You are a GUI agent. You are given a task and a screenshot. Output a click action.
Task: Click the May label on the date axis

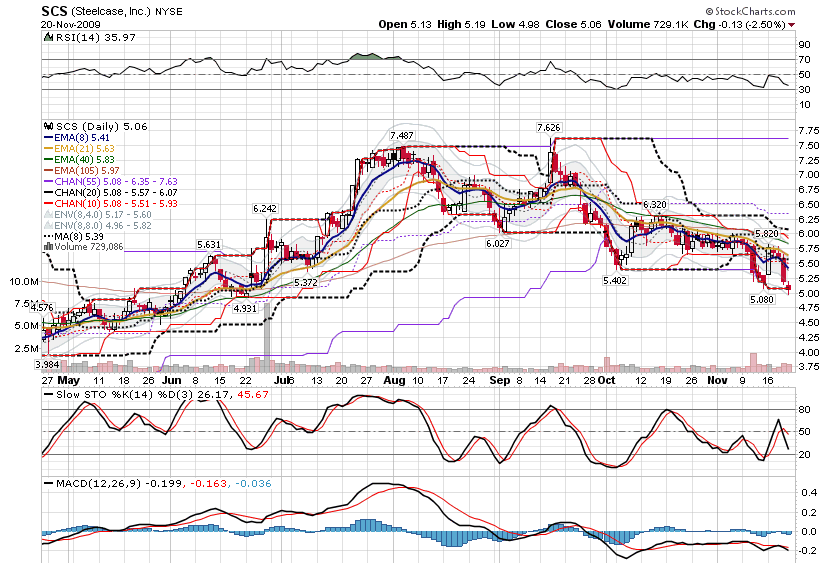click(69, 381)
